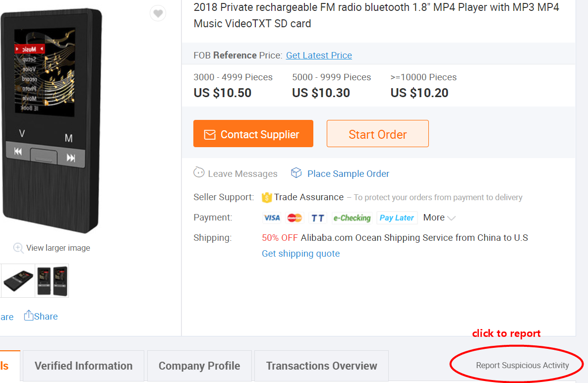Click the Trade Assurance shield icon
This screenshot has height=383, width=588.
267,197
